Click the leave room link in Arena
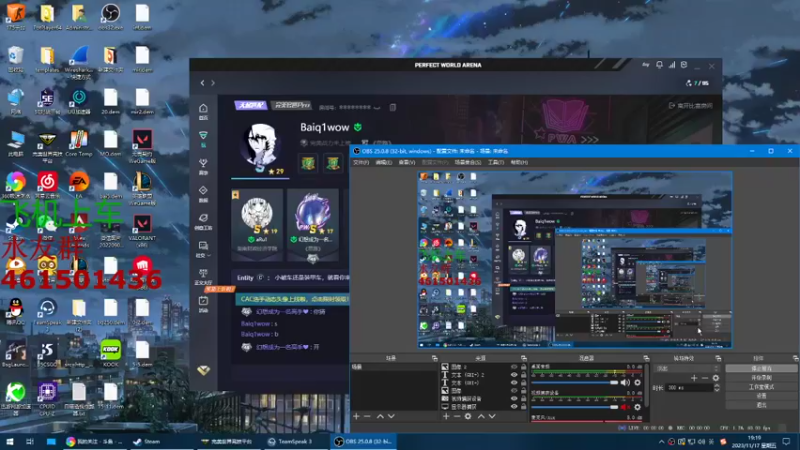Viewport: 800px width, 450px height. point(690,106)
